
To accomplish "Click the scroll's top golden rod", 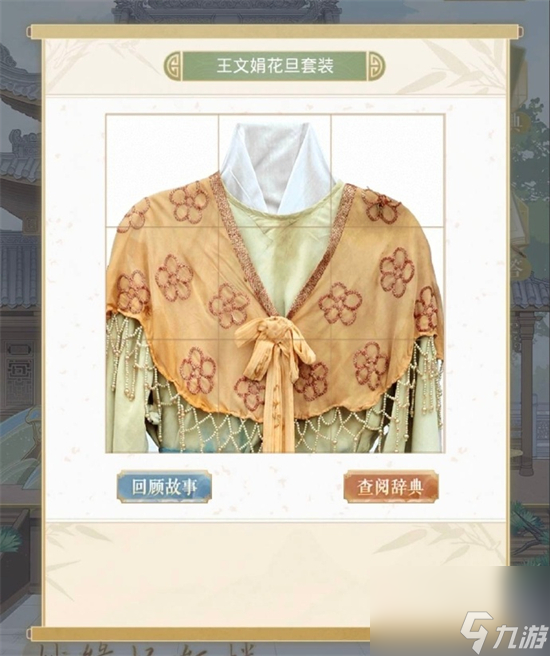I will (275, 32).
